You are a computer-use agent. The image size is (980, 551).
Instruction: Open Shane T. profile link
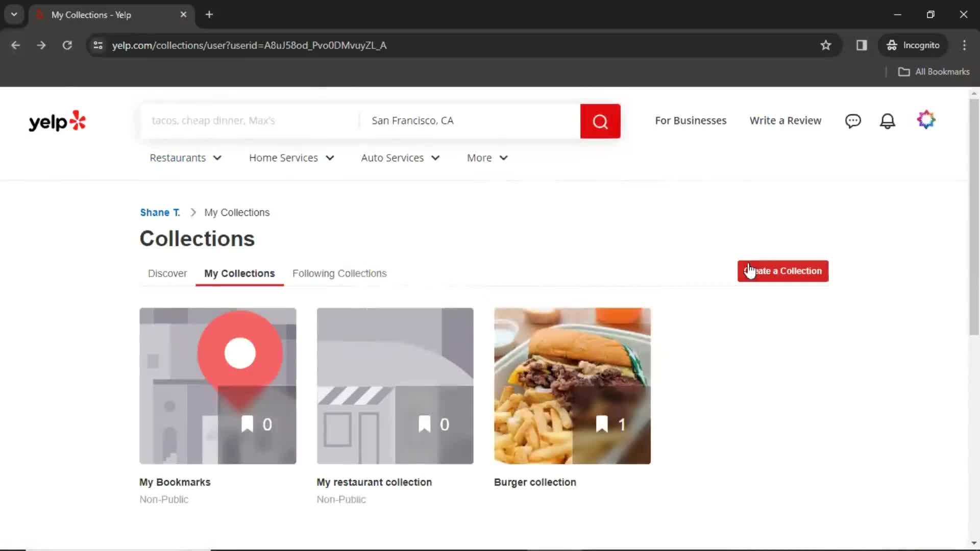(160, 212)
